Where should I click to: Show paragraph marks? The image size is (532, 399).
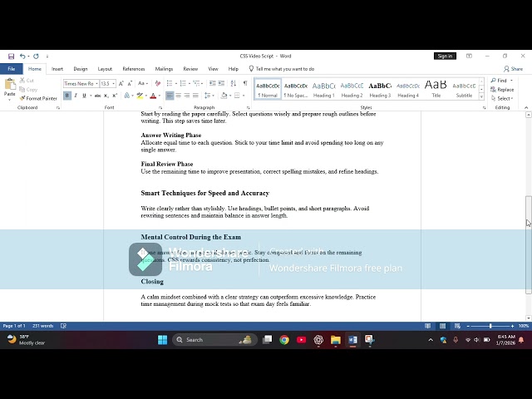(x=245, y=83)
